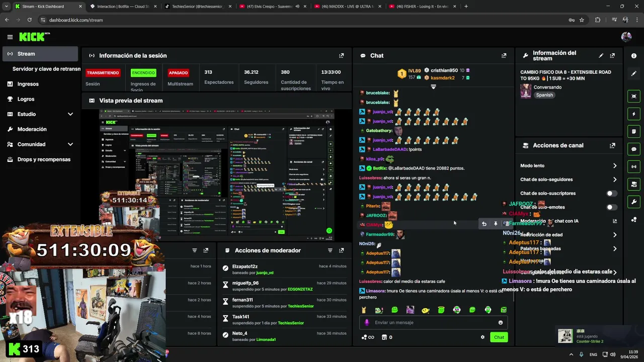Click the channel points icon in right rail
Viewport: 644px width, 362px height.
click(634, 220)
